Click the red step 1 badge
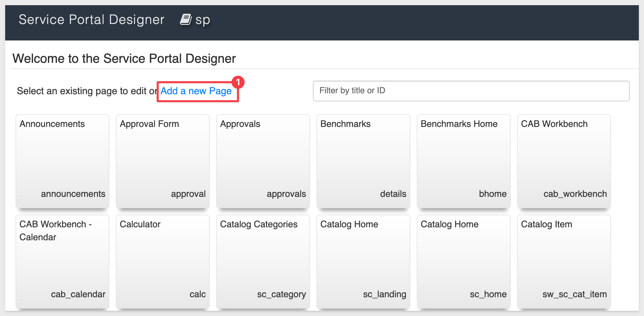The width and height of the screenshot is (644, 316). pos(238,82)
